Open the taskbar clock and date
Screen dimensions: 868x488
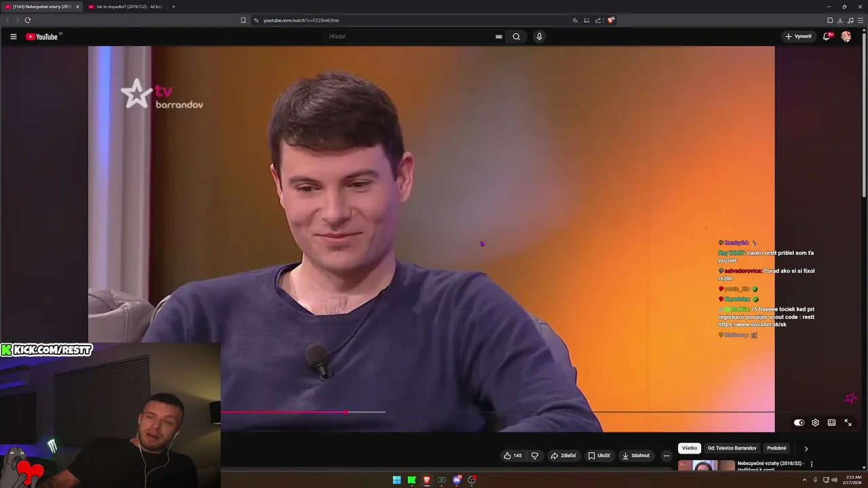point(854,480)
